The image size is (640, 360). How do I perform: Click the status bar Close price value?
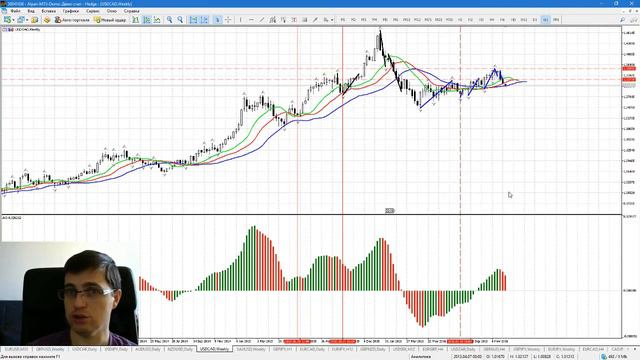[565, 357]
